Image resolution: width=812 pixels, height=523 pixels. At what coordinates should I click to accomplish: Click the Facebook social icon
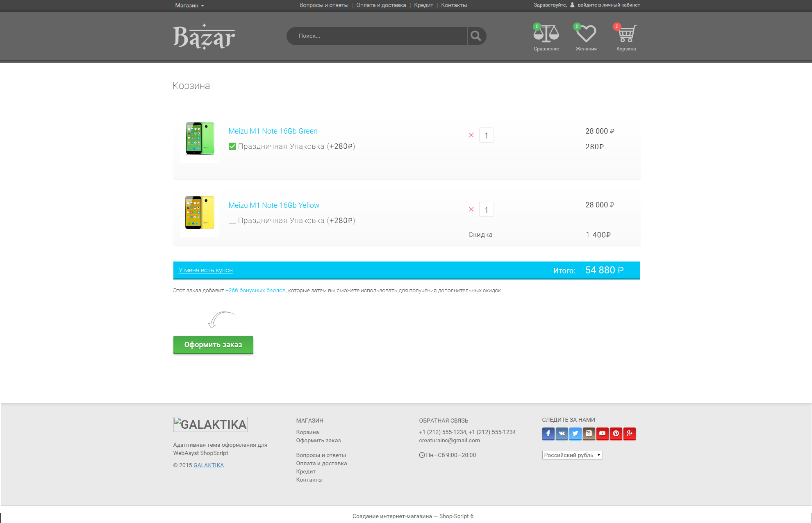point(548,434)
